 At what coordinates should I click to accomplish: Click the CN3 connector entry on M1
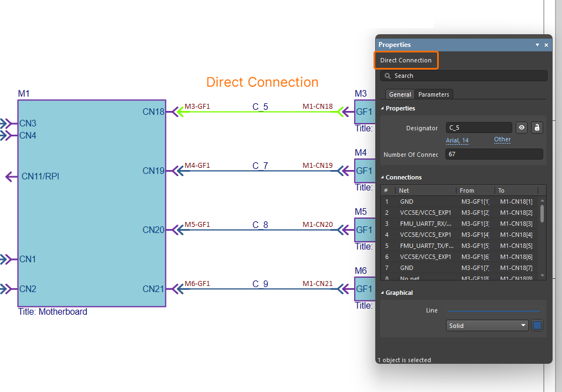click(x=28, y=123)
